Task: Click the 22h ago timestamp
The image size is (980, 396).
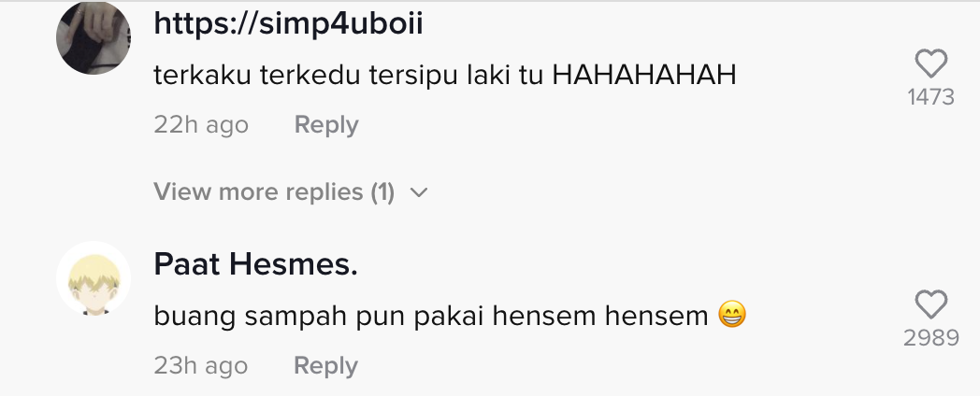Action: pos(201,125)
